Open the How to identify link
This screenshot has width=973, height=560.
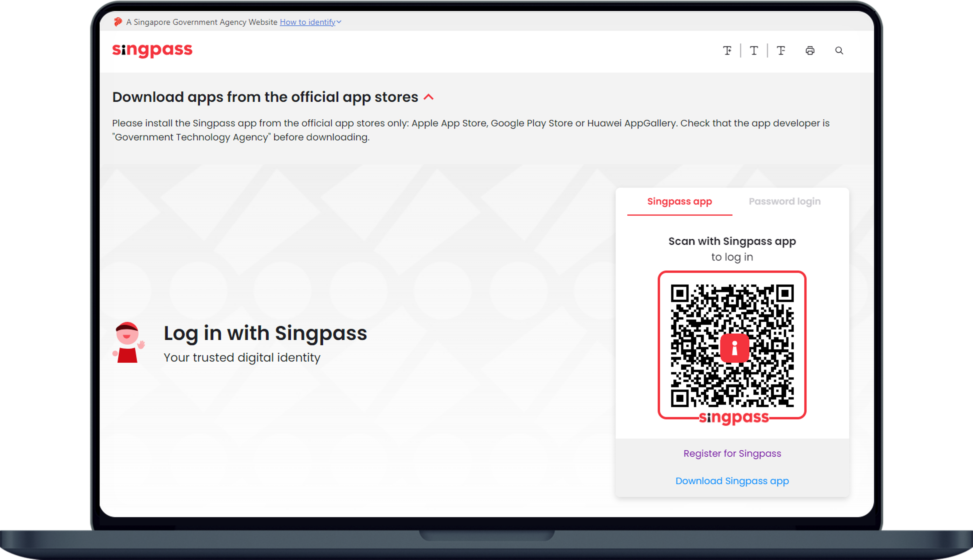tap(307, 22)
